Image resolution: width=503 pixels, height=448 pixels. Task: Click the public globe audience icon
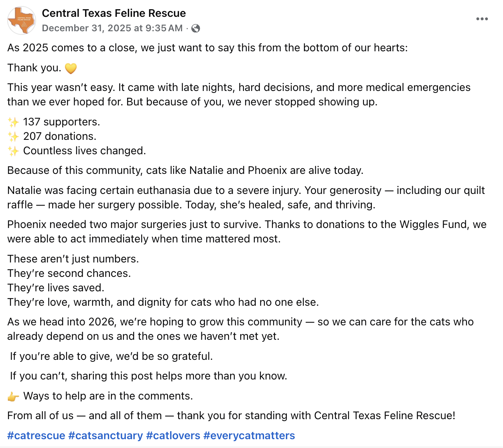click(196, 28)
